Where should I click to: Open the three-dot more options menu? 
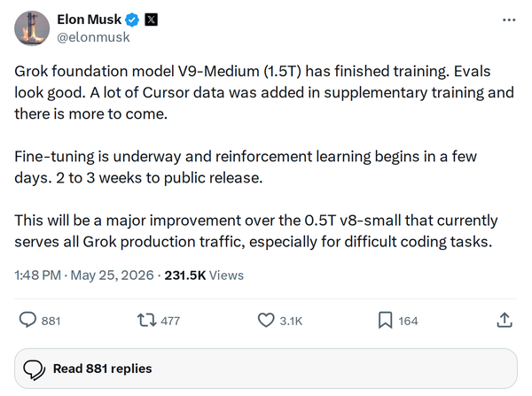point(509,20)
